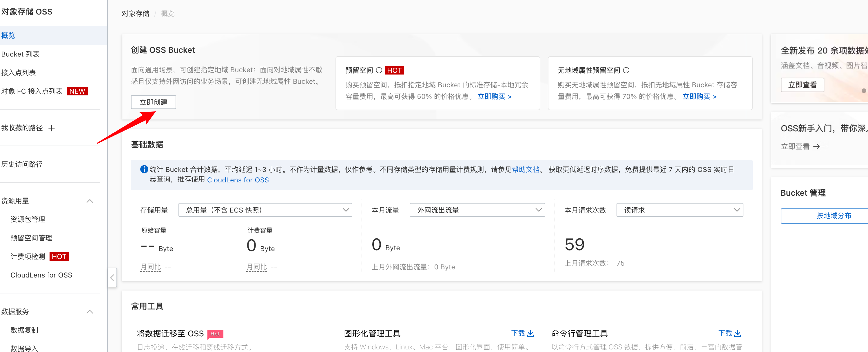Click the 59 request count value
Viewport: 868px width, 352px height.
[575, 244]
